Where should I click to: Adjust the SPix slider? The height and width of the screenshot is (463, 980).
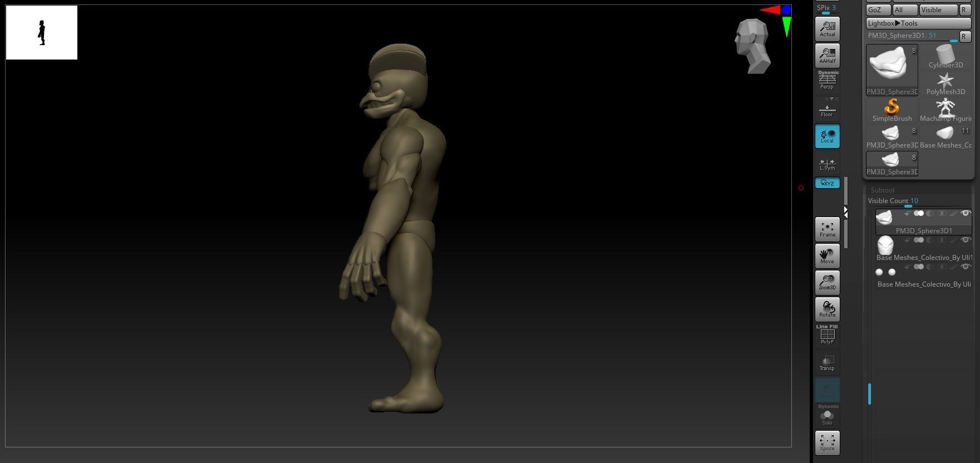826,9
